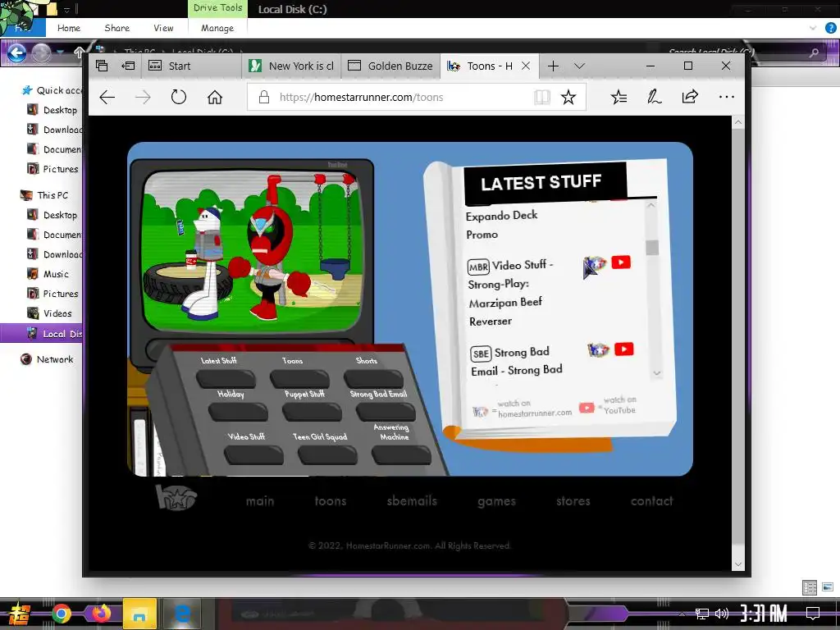
Task: Watch Marzipan Beef Reverser on homestarrunner.com
Action: point(595,267)
